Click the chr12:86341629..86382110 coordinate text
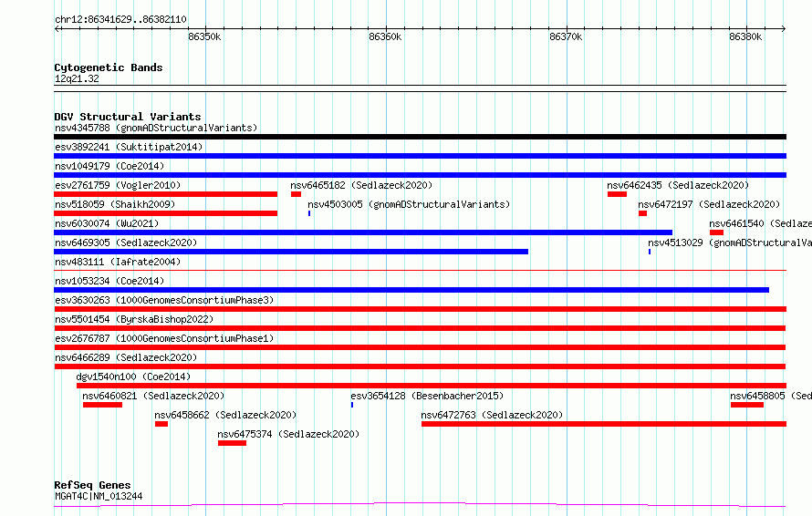812x516 pixels. (x=120, y=19)
